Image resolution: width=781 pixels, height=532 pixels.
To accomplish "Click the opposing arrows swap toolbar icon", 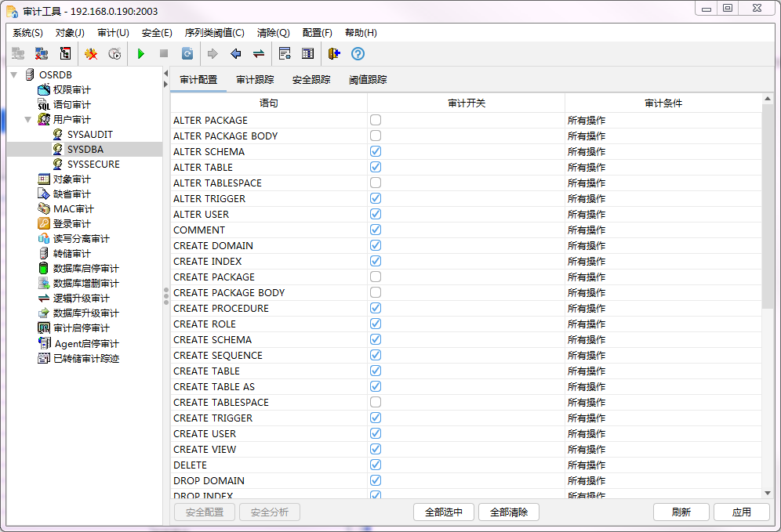I will 258,54.
